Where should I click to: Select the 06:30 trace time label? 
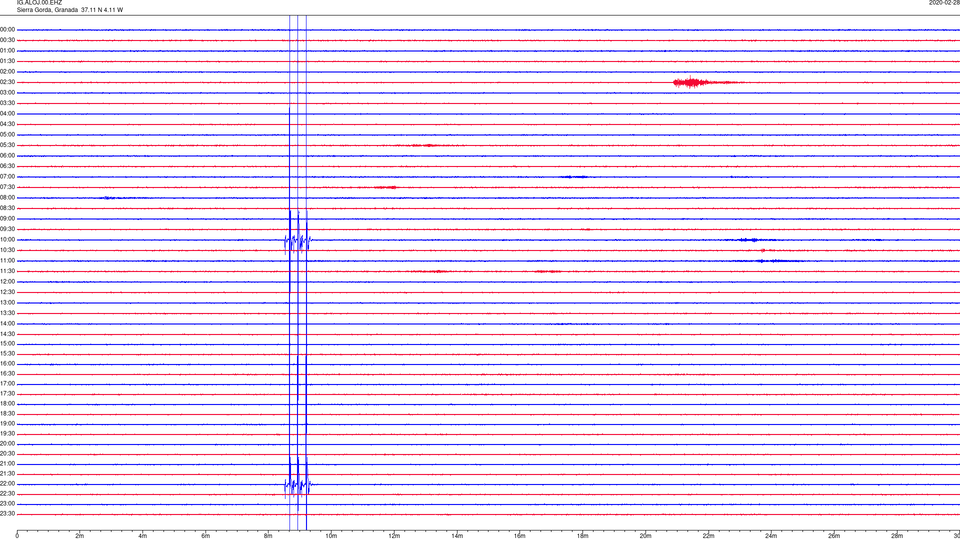pos(7,165)
